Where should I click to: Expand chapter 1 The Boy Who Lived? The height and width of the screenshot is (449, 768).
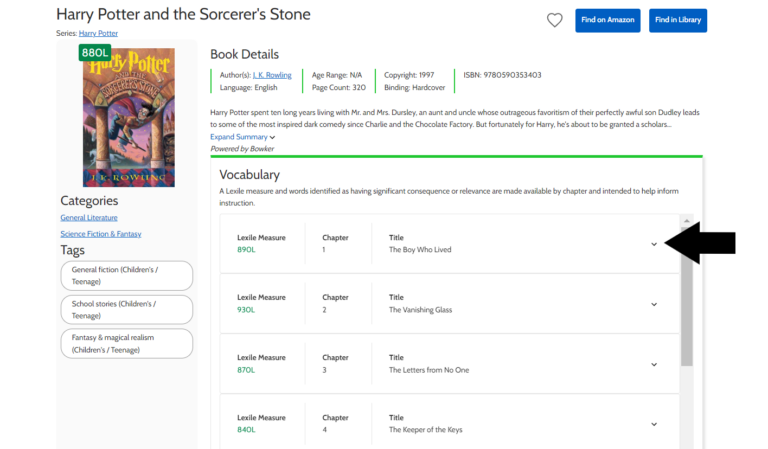pos(654,244)
